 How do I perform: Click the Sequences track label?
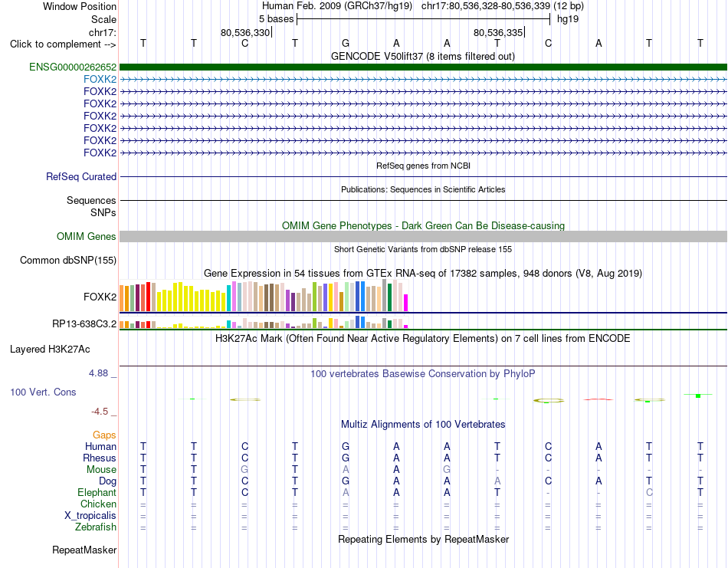[91, 200]
